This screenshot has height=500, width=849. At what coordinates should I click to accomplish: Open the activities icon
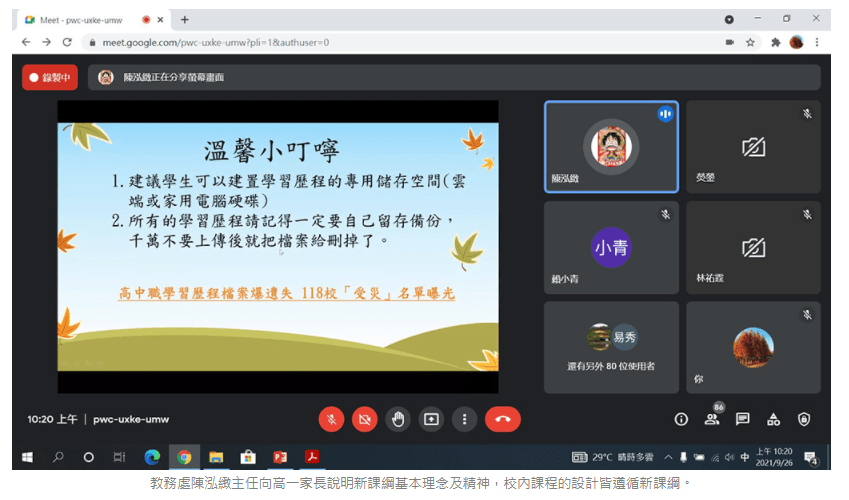pos(773,420)
